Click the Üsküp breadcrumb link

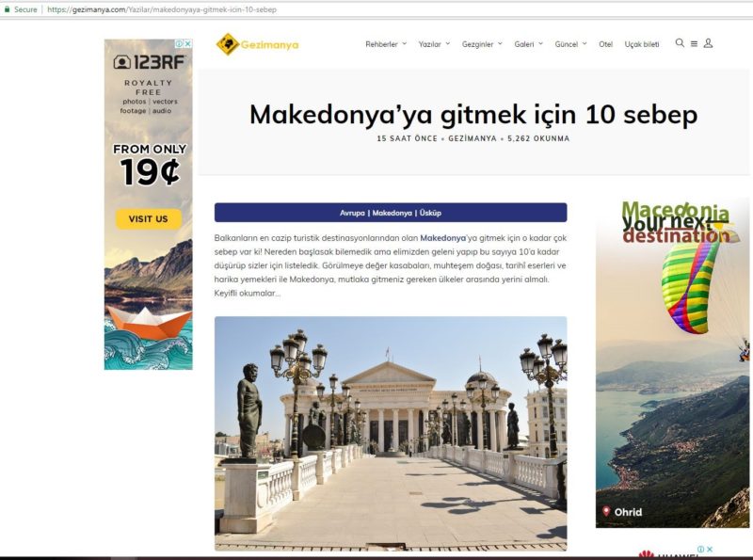click(x=430, y=213)
